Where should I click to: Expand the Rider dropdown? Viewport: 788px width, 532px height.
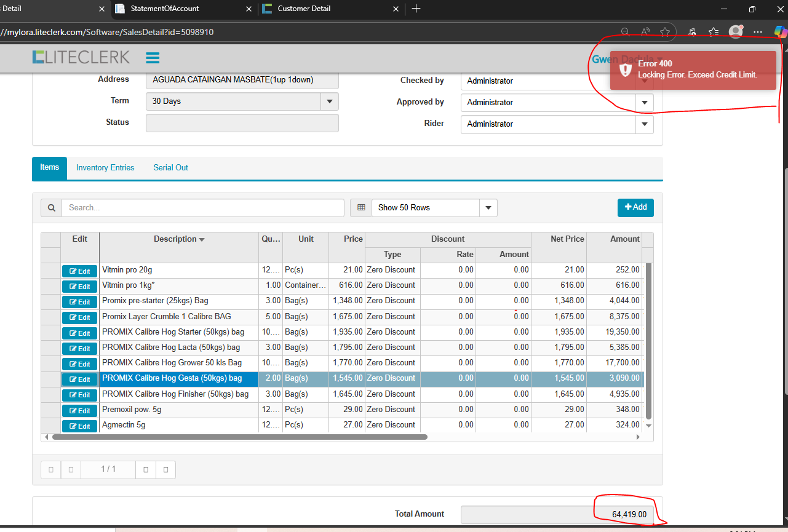(644, 124)
